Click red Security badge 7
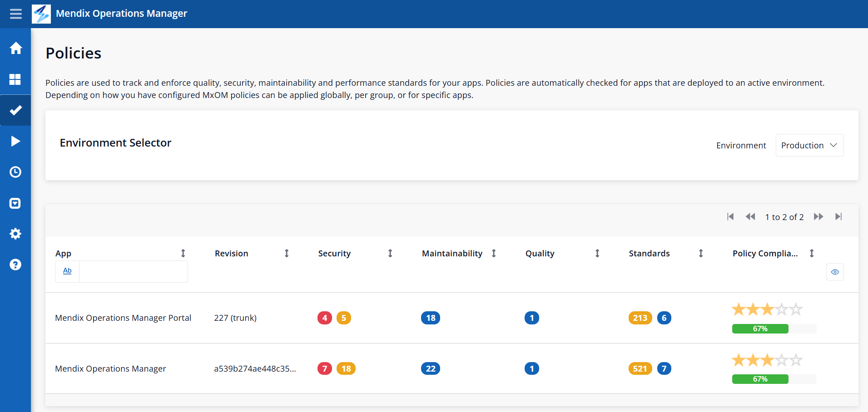The width and height of the screenshot is (868, 412). tap(325, 368)
